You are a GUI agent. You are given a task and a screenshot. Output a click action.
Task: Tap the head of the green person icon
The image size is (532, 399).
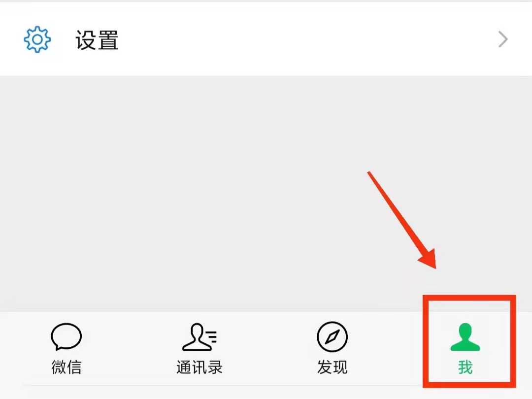click(465, 331)
